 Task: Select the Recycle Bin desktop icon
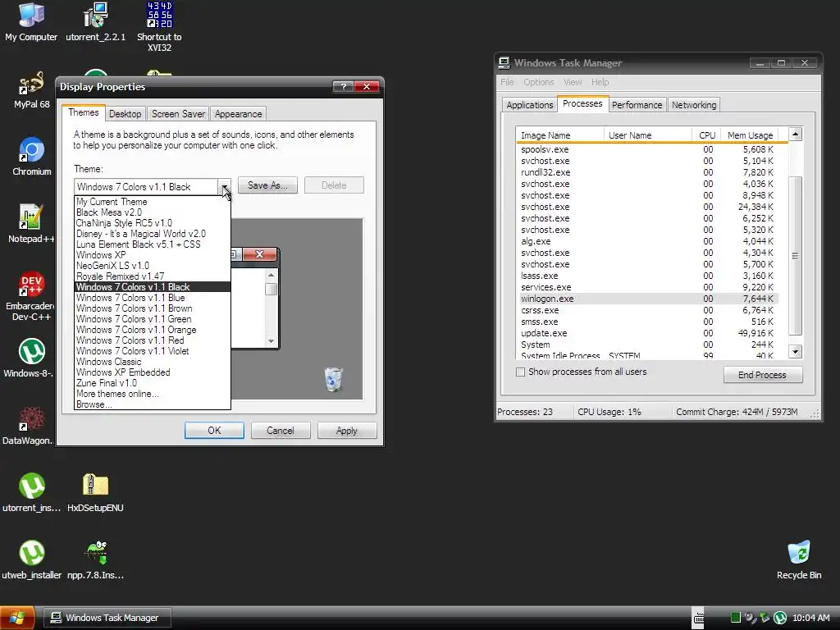[799, 559]
